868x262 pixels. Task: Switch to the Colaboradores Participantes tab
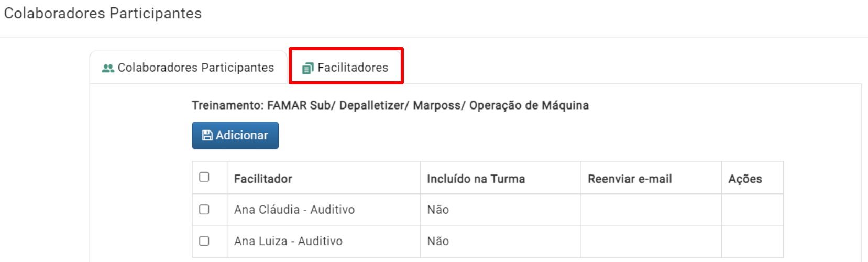click(188, 68)
